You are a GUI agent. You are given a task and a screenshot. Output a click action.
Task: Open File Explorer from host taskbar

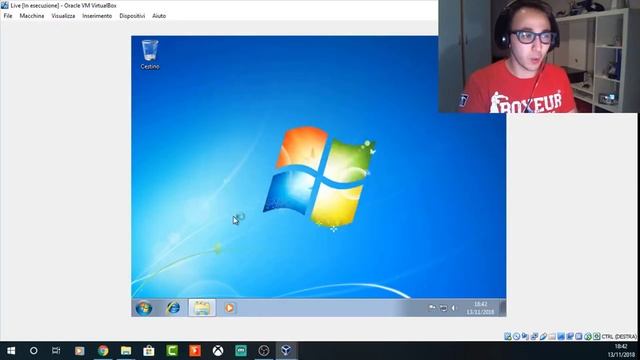pos(126,351)
